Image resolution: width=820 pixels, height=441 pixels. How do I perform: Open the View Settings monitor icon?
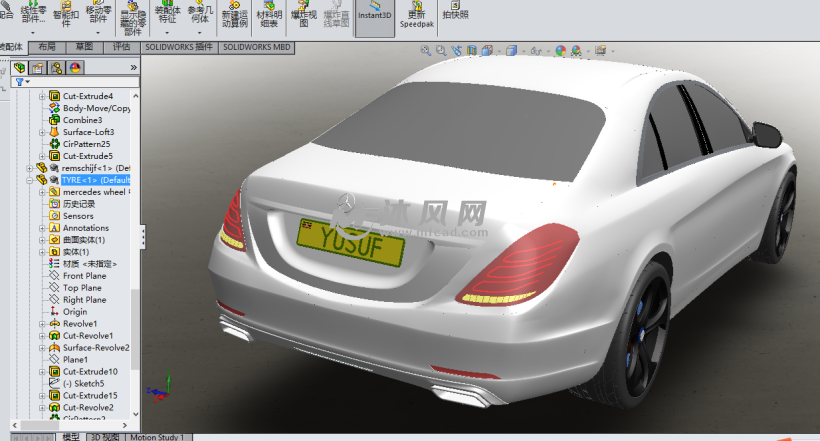tap(600, 50)
